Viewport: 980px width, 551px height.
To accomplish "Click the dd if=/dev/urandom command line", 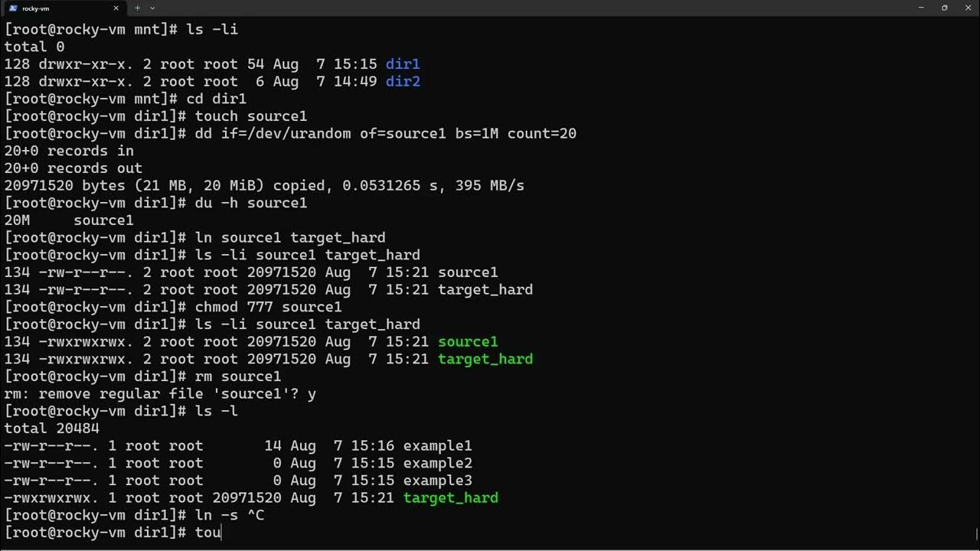I will pos(386,134).
